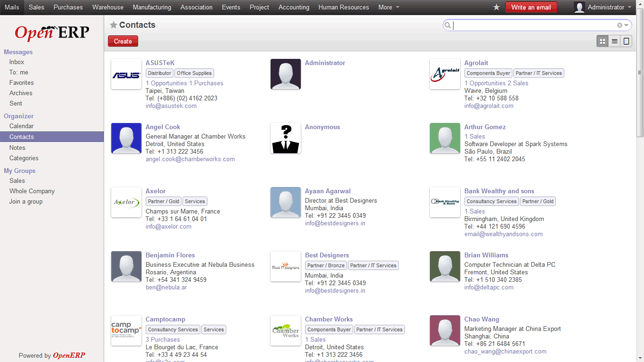Open the Sales menu

point(36,7)
